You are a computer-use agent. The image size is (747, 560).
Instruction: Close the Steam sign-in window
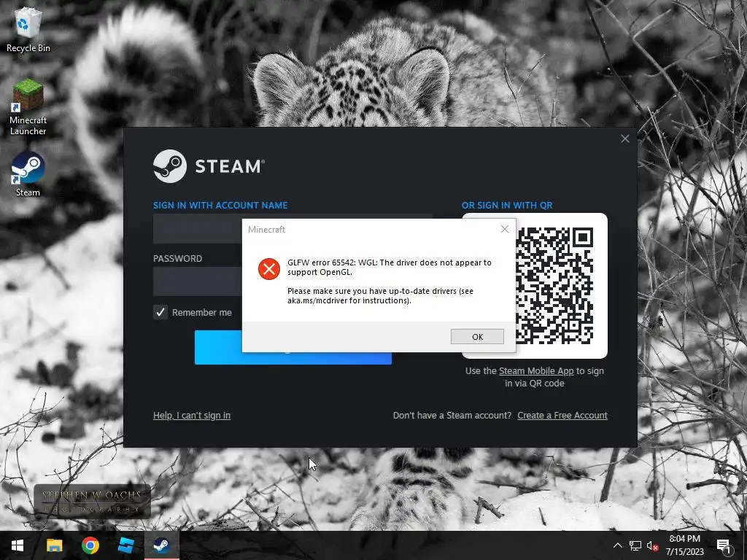tap(625, 139)
